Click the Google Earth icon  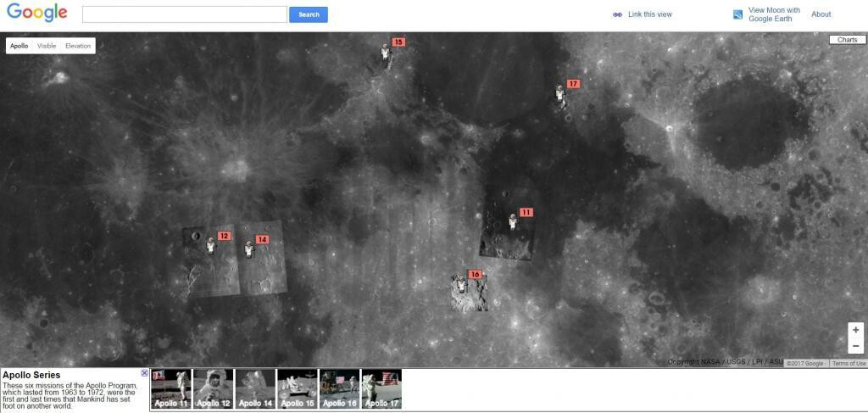point(738,14)
